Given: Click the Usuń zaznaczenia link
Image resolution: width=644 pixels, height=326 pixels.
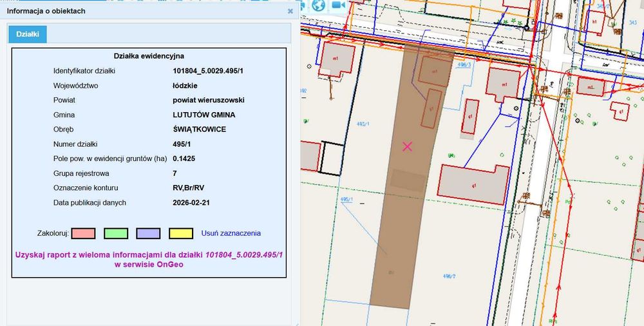Looking at the screenshot, I should (231, 233).
